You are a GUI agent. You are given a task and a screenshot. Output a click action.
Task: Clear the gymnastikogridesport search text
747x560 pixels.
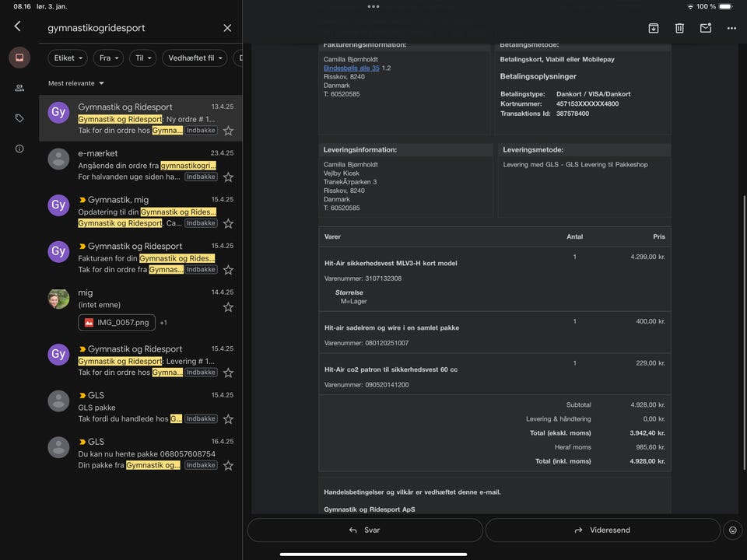point(227,28)
